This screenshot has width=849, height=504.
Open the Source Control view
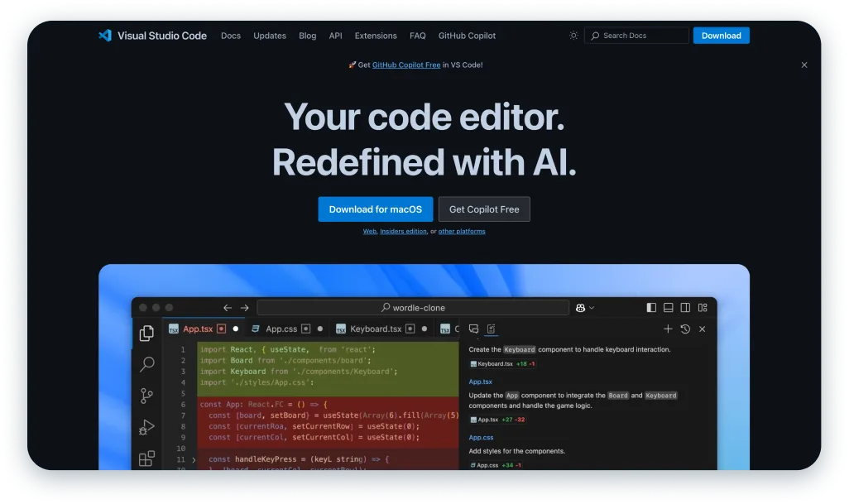[146, 396]
